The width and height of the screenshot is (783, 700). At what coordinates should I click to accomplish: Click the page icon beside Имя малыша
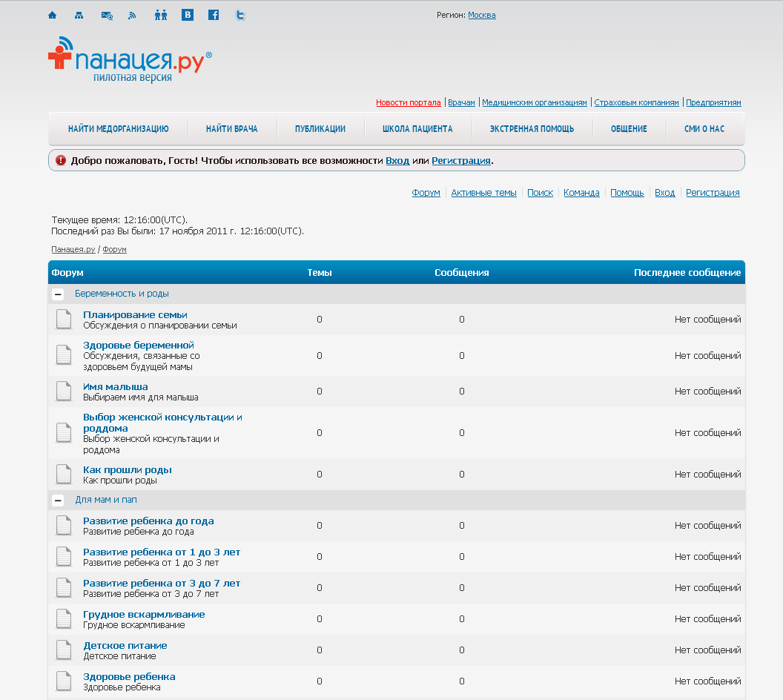point(64,391)
